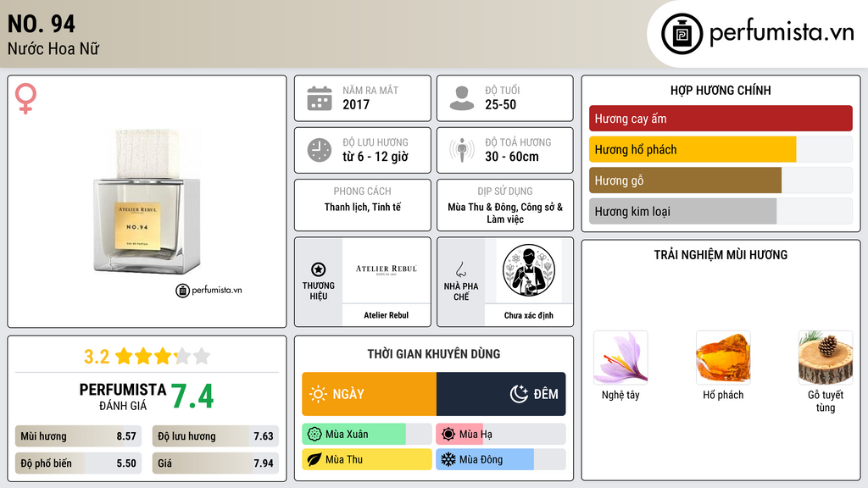
Task: Click the perfumista.vn bottle logo icon
Action: pos(682,34)
